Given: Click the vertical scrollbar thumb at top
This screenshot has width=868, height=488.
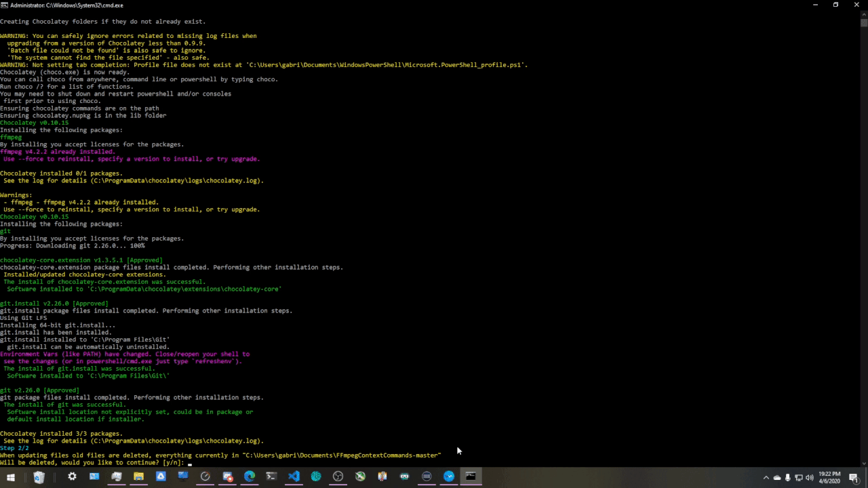Looking at the screenshot, I should click(x=864, y=22).
